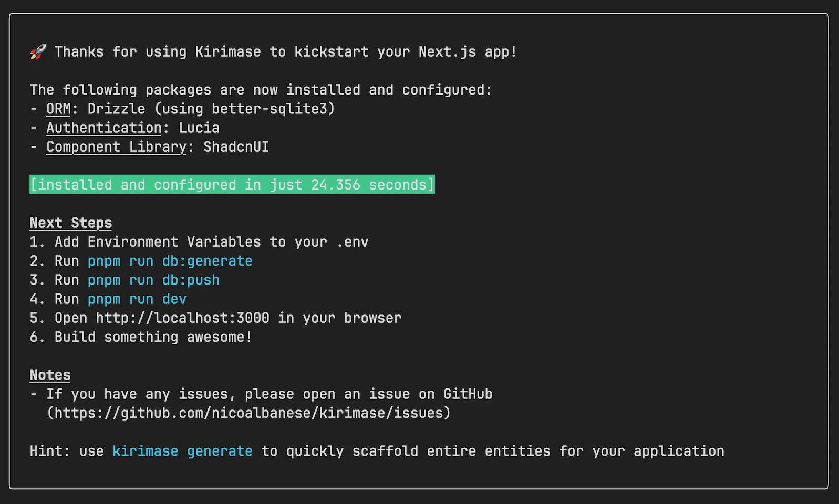Image resolution: width=839 pixels, height=504 pixels.
Task: Click the Next Steps heading
Action: pyautogui.click(x=71, y=223)
